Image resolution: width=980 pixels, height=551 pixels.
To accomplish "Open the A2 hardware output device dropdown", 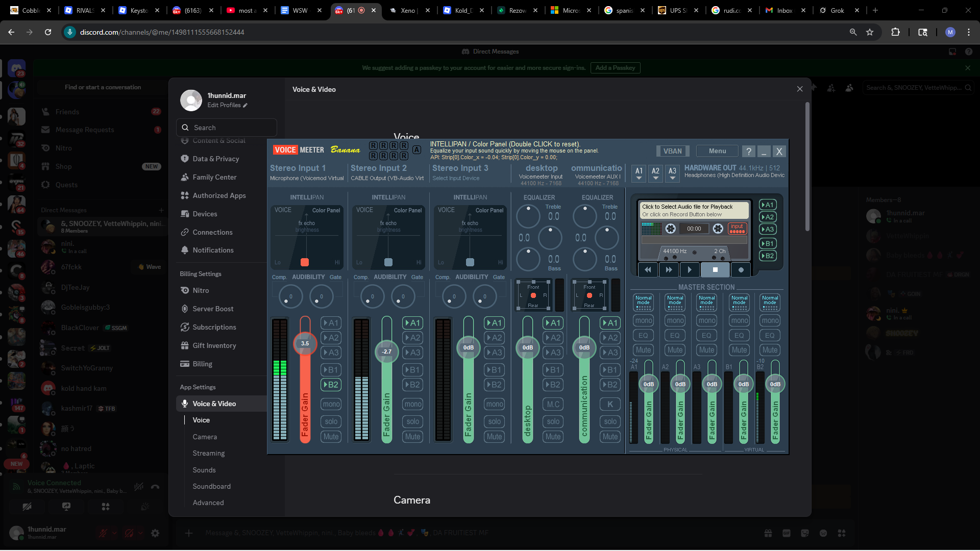I will 655,173.
